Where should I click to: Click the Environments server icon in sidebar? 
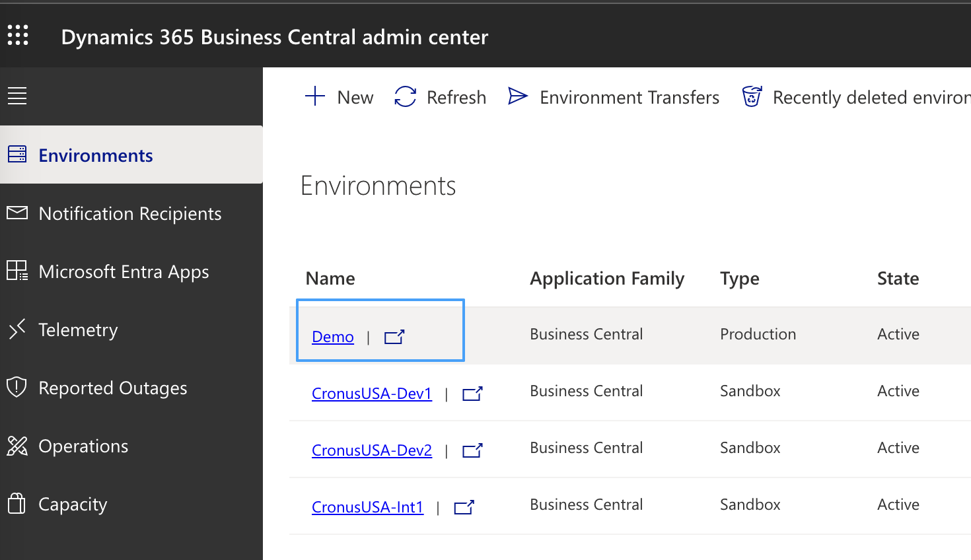[x=17, y=155]
